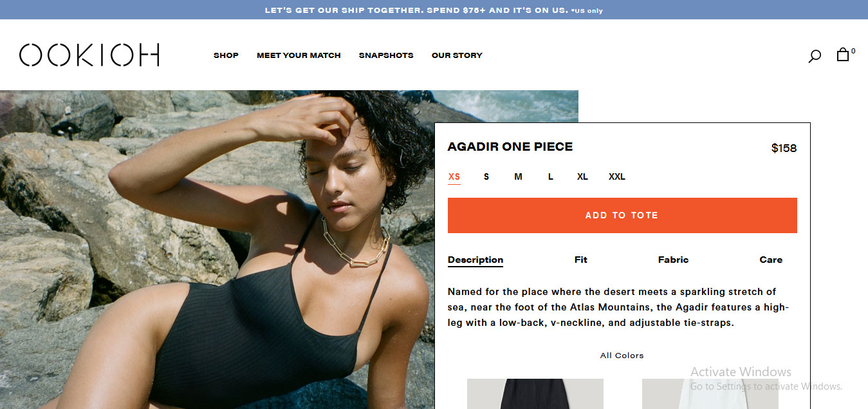This screenshot has height=409, width=868.
Task: Click Add to Tote button
Action: click(622, 215)
